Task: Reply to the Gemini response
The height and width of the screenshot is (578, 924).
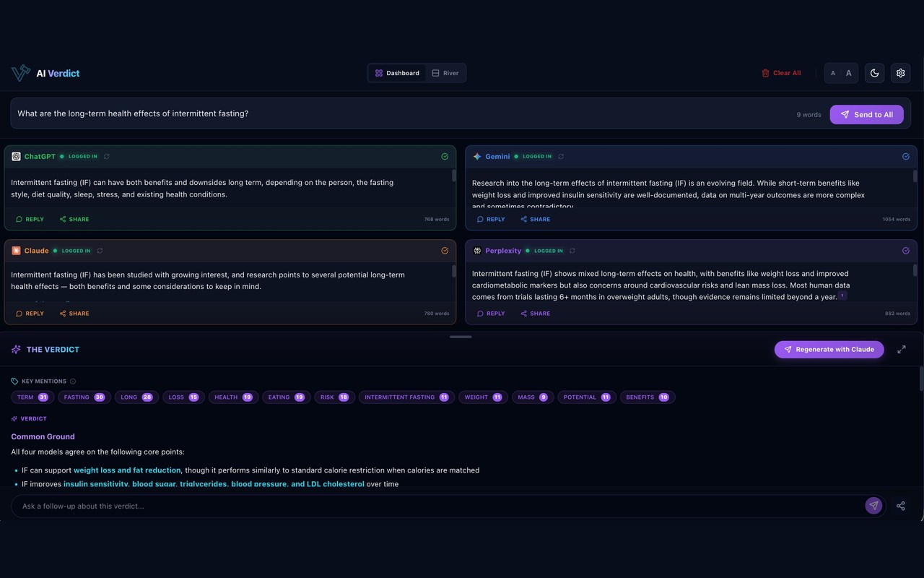Action: [491, 219]
